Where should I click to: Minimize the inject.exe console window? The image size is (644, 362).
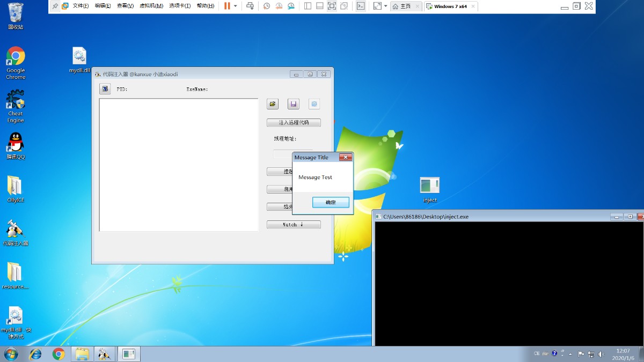click(617, 217)
